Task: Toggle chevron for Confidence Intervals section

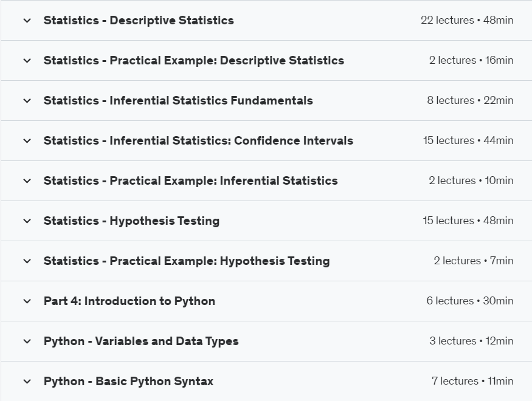Action: pyautogui.click(x=27, y=141)
